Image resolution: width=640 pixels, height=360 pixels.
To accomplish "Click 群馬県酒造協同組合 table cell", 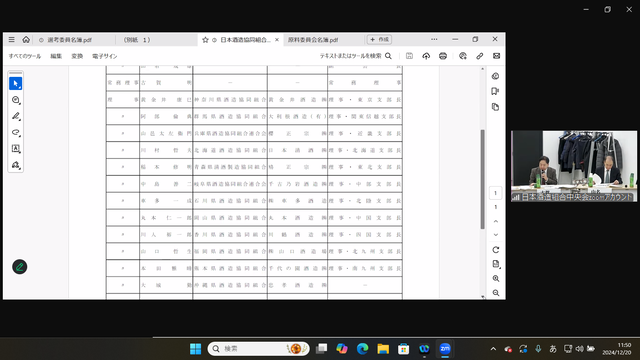I will click(230, 116).
